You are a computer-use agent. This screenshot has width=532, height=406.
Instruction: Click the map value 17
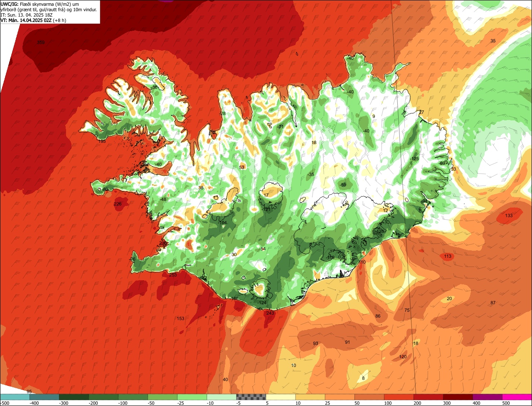266,195
